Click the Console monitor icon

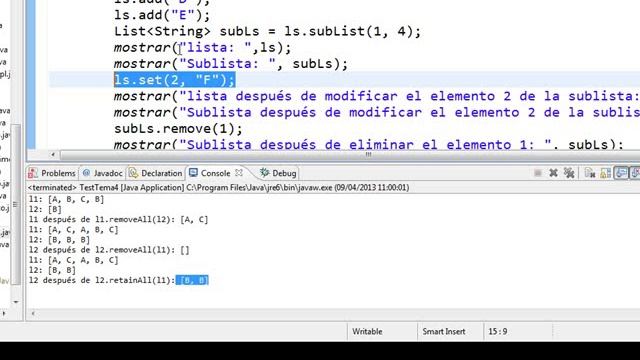(193, 173)
